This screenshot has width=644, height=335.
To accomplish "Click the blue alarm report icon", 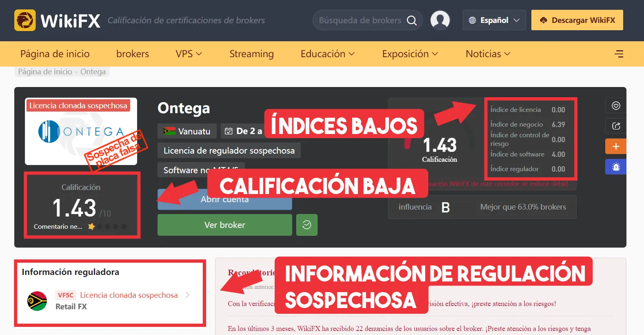I will coord(616,167).
